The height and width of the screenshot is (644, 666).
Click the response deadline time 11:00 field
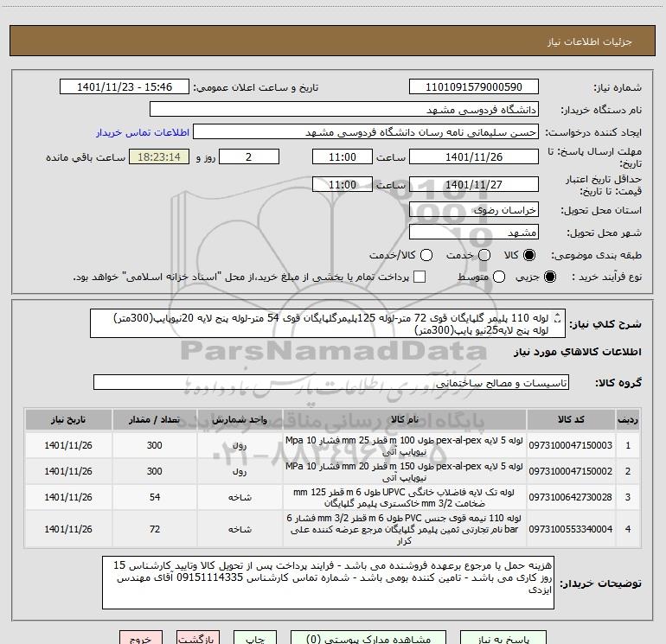(x=343, y=156)
